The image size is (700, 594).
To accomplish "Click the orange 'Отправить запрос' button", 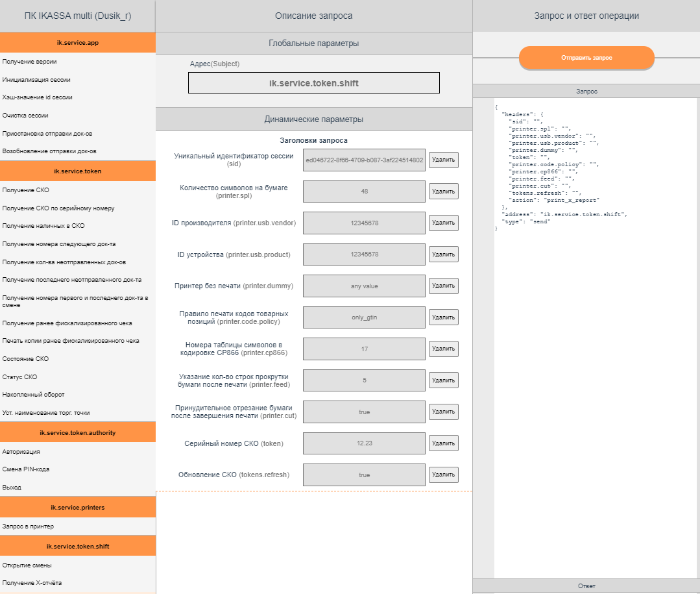I will coord(586,58).
